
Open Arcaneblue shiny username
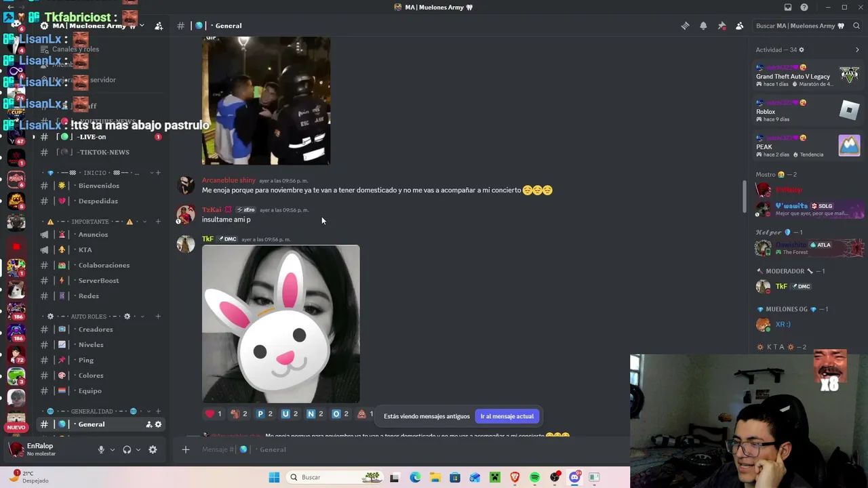(x=229, y=180)
